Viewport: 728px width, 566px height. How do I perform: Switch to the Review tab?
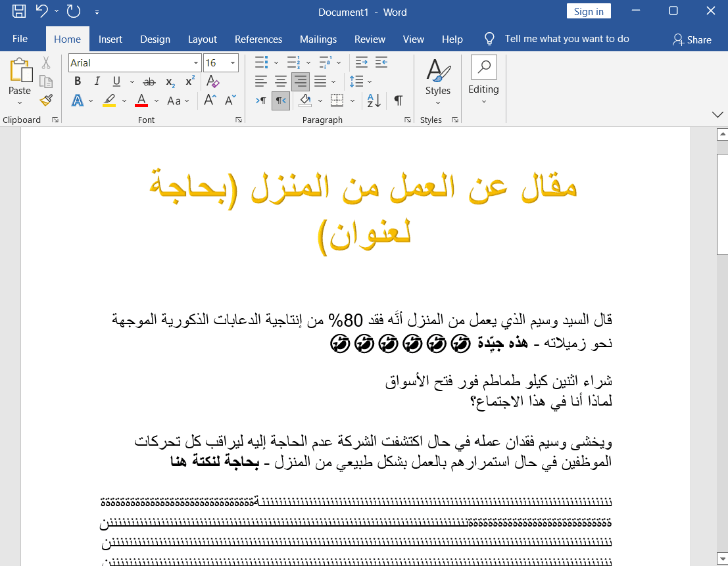point(370,39)
